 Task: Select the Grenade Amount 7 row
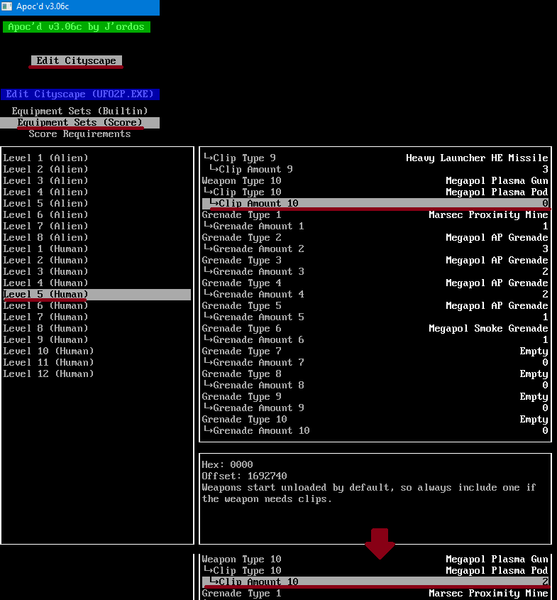pyautogui.click(x=375, y=362)
